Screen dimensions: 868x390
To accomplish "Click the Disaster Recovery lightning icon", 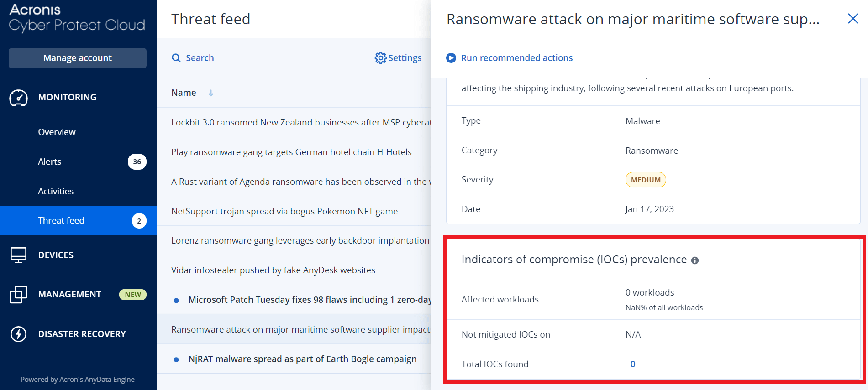I will 19,334.
